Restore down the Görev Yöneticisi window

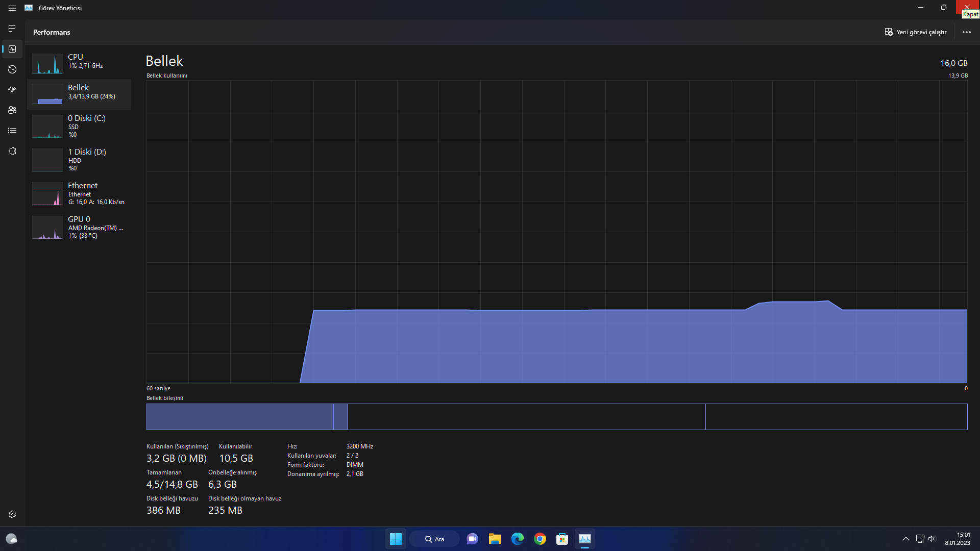pos(944,8)
